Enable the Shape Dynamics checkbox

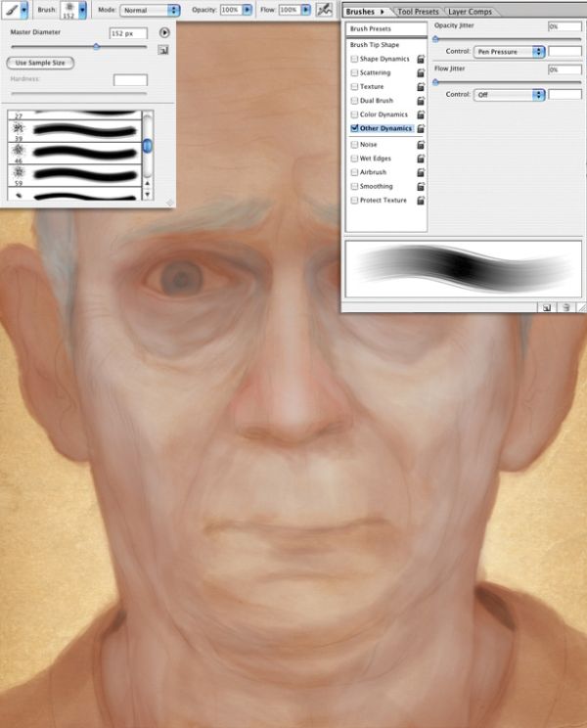(x=354, y=59)
